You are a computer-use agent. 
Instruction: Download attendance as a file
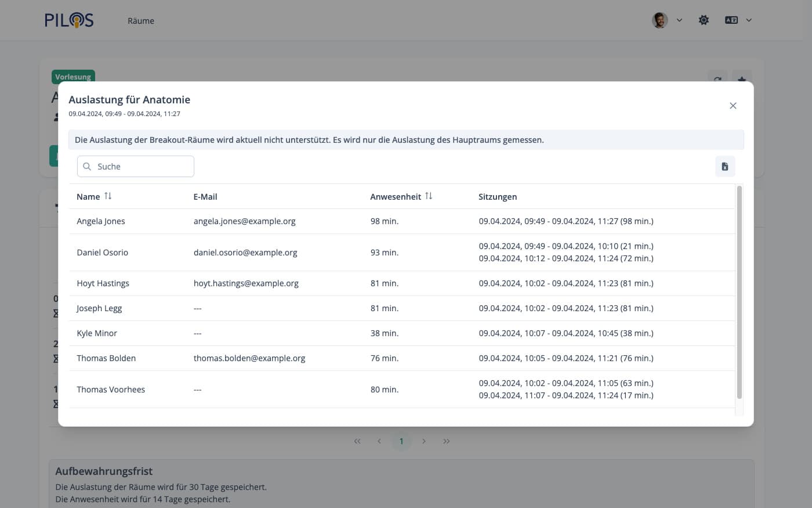724,167
